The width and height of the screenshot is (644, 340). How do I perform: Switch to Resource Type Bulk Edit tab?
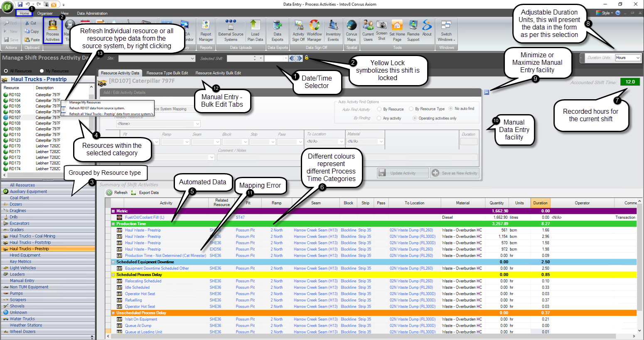click(x=167, y=73)
